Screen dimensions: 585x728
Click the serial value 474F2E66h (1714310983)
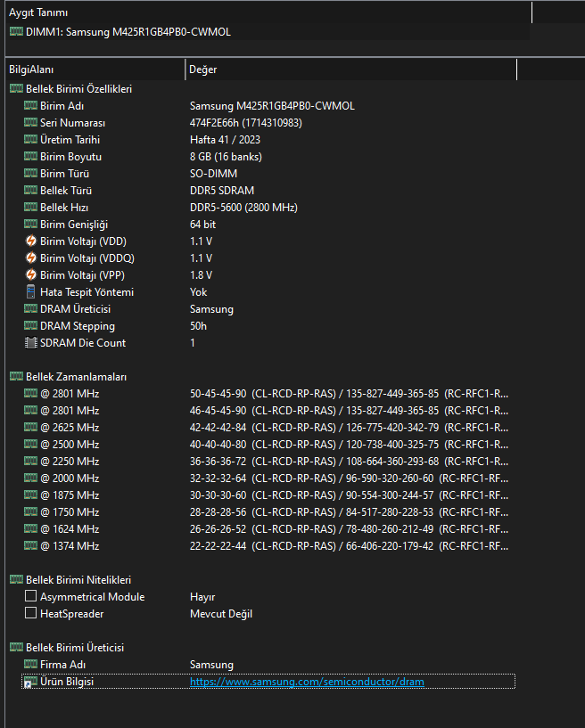tap(246, 123)
